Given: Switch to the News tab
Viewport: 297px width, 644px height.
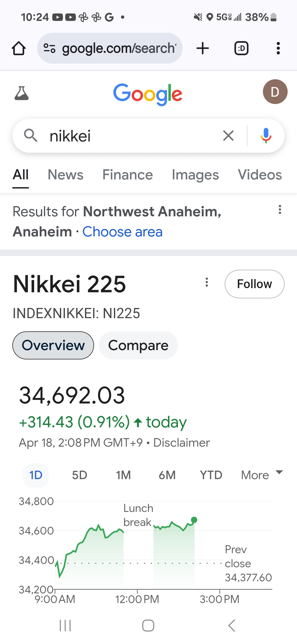Looking at the screenshot, I should tap(65, 175).
